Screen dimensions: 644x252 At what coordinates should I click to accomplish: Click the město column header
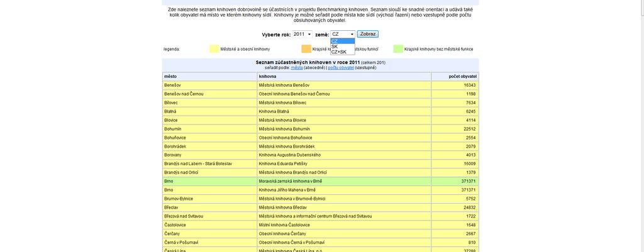coord(209,76)
